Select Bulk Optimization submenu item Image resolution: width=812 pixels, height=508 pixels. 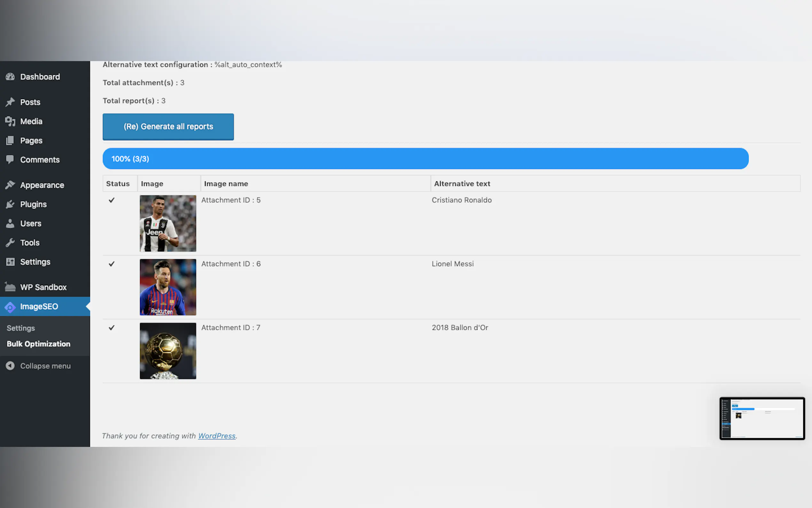39,344
